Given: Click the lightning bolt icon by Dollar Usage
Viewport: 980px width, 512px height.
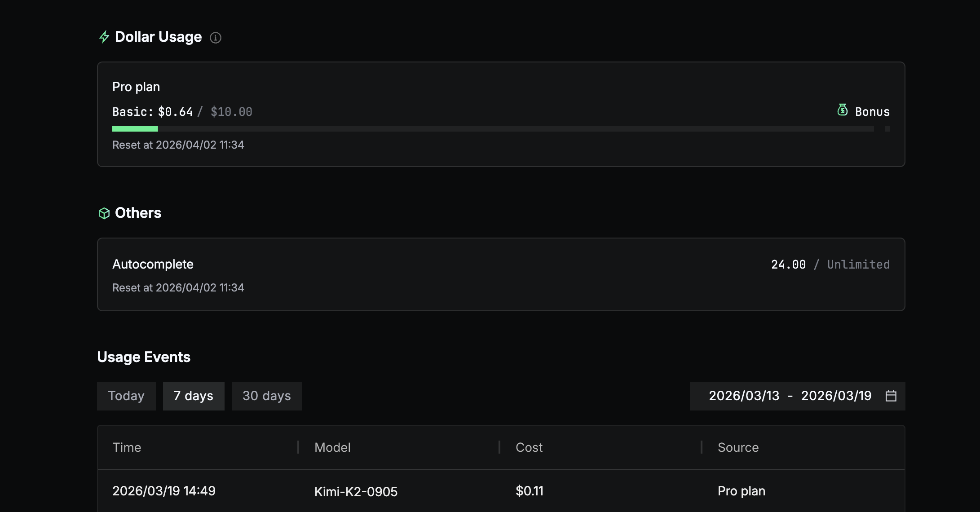Looking at the screenshot, I should 104,37.
